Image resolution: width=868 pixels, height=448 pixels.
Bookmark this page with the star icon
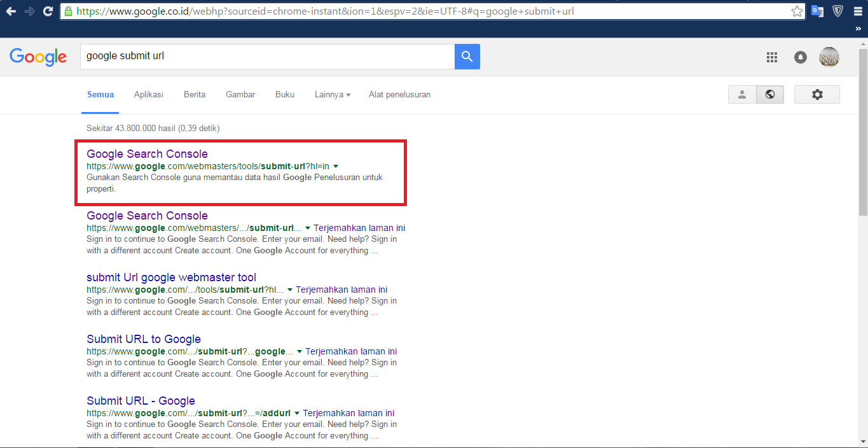797,11
